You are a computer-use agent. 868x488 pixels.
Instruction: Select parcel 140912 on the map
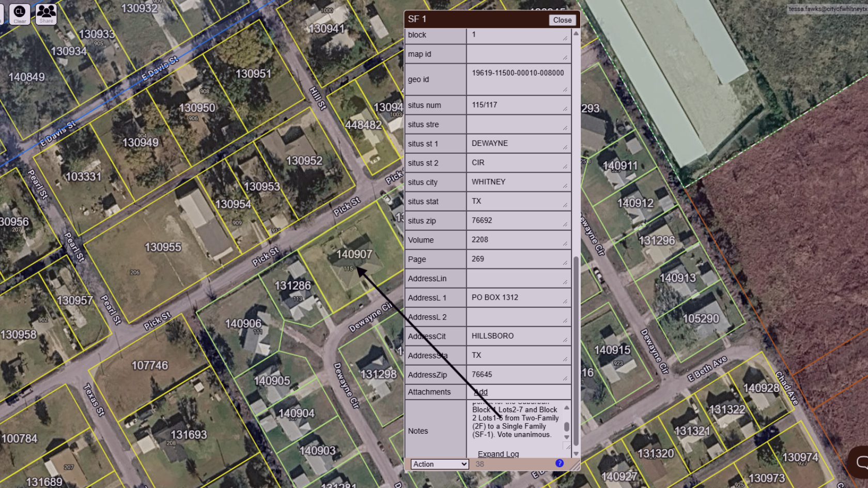coord(636,204)
